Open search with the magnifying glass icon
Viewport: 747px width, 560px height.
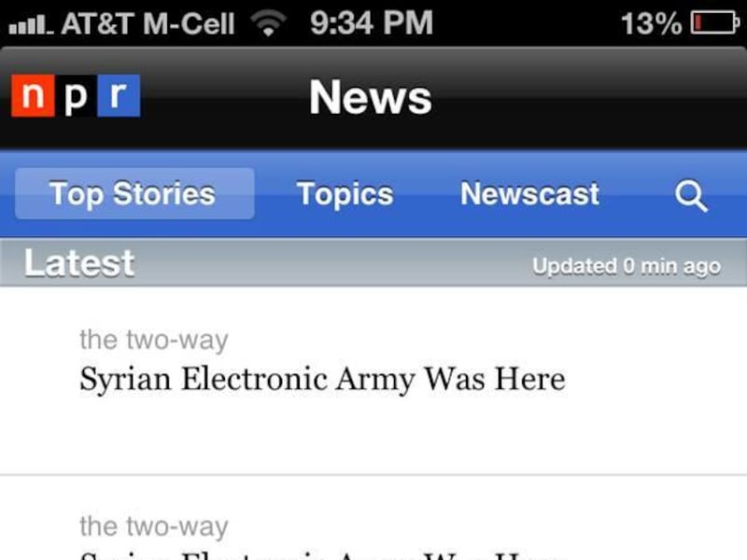(x=691, y=195)
